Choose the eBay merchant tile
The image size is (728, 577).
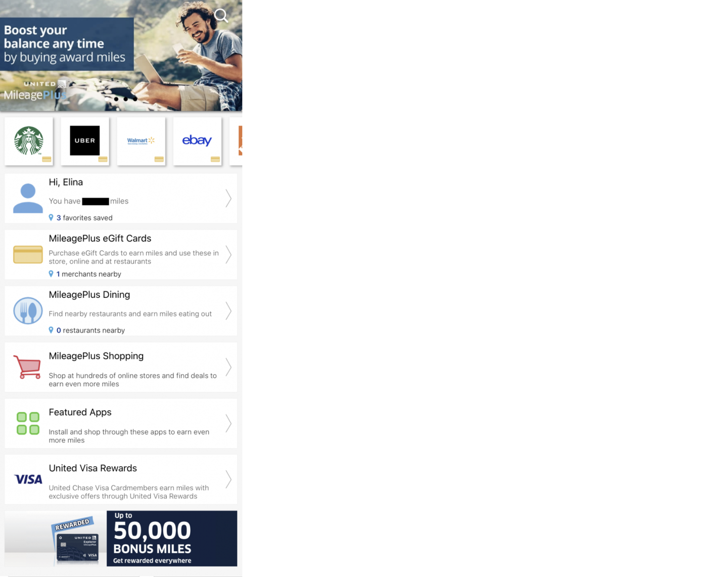(197, 141)
